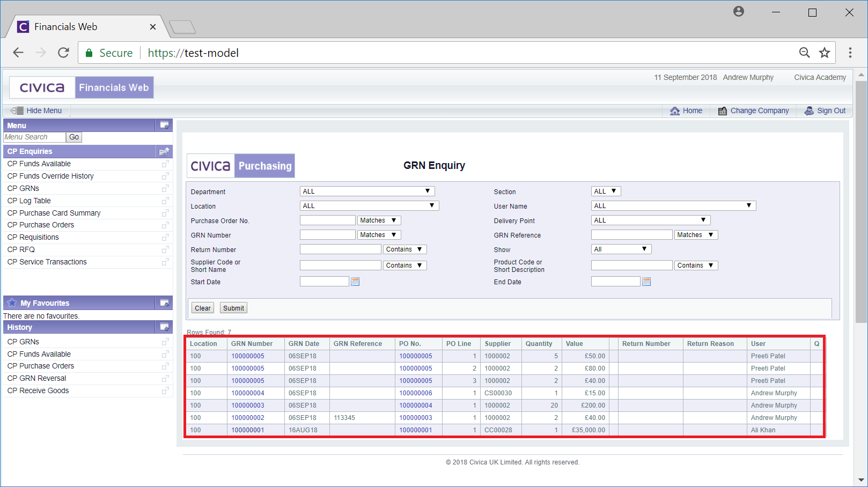Viewport: 868px width, 487px height.
Task: Open the Product Code Contains dropdown
Action: coord(696,265)
